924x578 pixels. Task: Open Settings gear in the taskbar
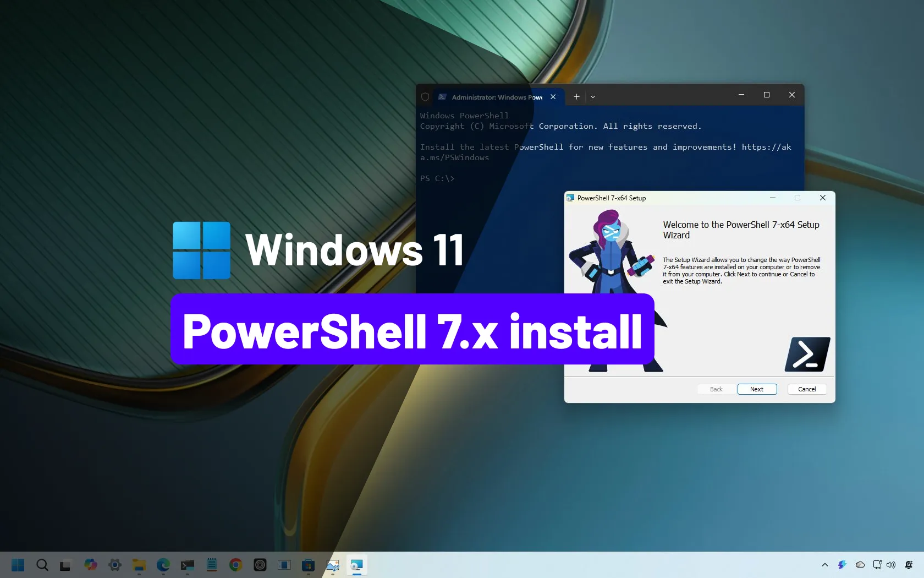[115, 565]
